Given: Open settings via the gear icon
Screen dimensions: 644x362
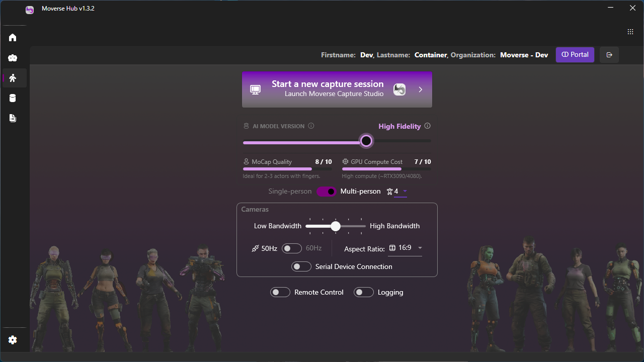Looking at the screenshot, I should click(13, 340).
